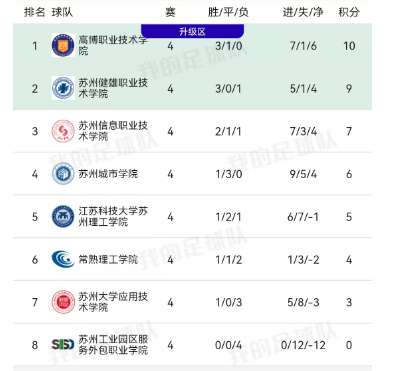Click the 排名 column header

coord(34,12)
